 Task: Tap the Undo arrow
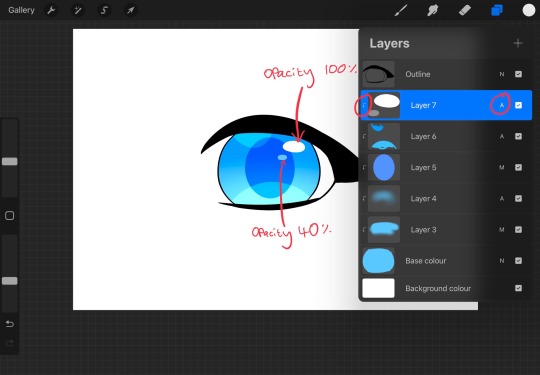[x=10, y=324]
